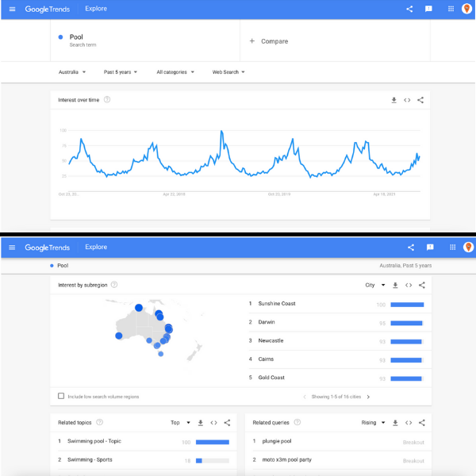Open hamburger menu in top Google Trends header
Viewport: 476px width, 476px height.
click(x=12, y=9)
